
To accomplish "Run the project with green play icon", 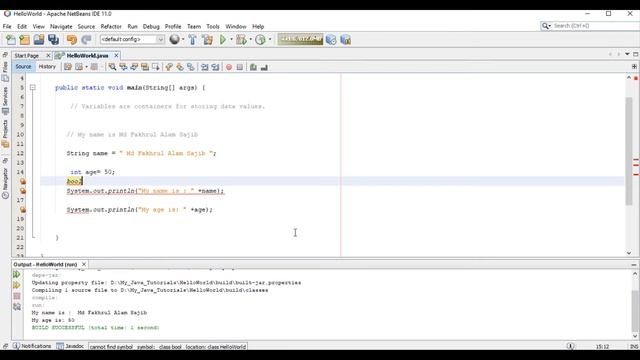I will click(223, 40).
